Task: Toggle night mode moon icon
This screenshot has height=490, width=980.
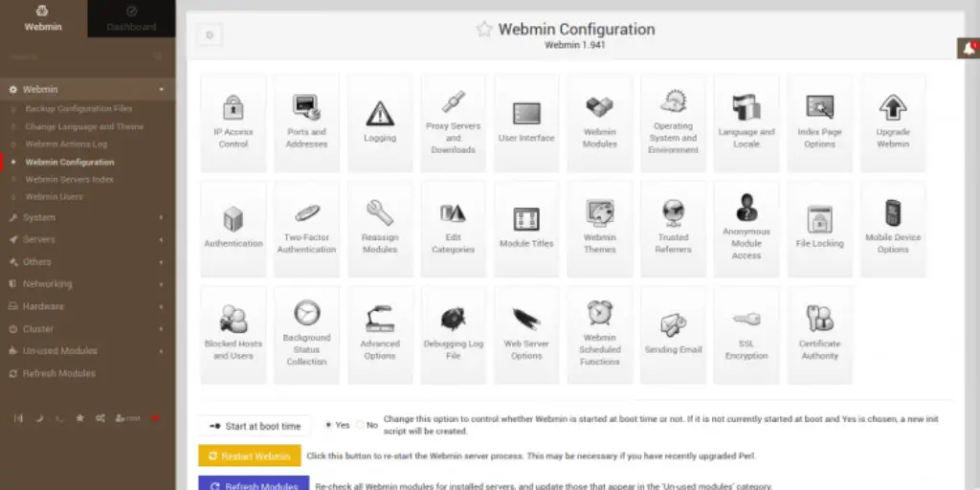Action: tap(39, 418)
